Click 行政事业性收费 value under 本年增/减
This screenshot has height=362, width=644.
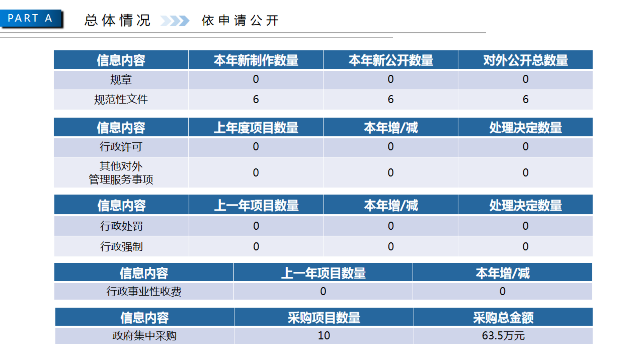(x=502, y=291)
